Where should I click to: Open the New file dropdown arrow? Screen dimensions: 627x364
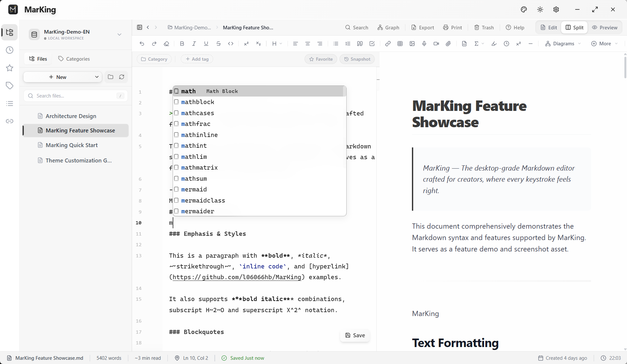click(97, 77)
